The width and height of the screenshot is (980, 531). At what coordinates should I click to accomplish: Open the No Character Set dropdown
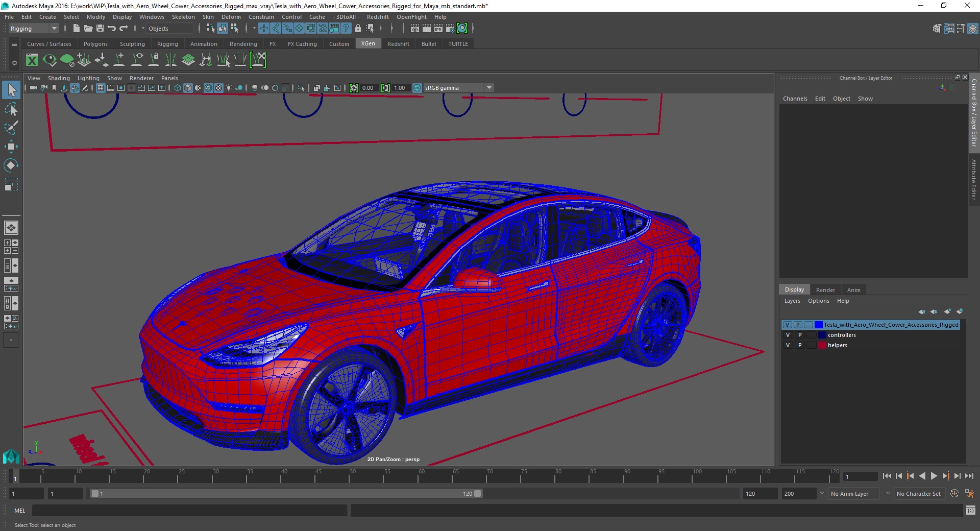(x=919, y=494)
